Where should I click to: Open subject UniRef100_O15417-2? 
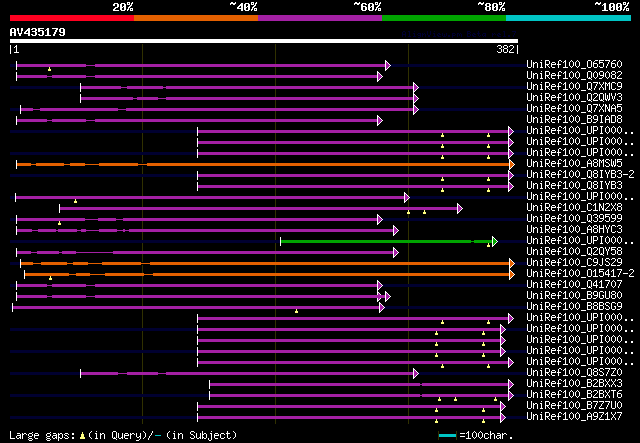580,274
